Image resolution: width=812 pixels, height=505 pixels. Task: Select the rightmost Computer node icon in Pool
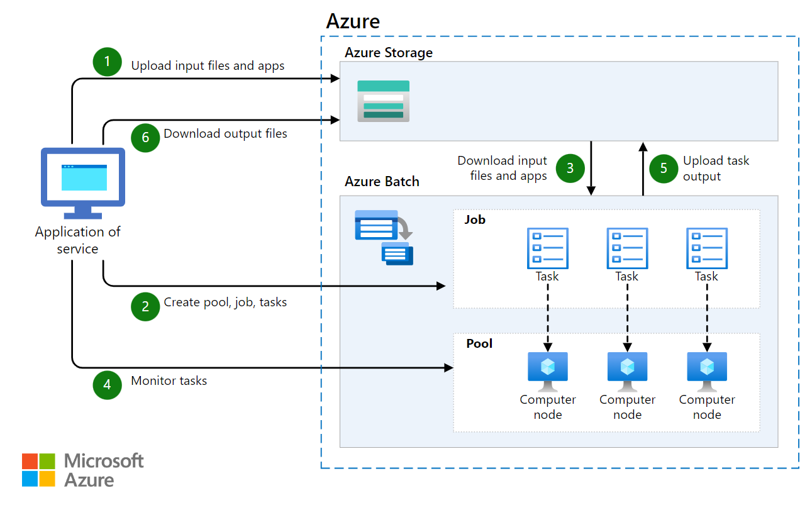click(707, 372)
